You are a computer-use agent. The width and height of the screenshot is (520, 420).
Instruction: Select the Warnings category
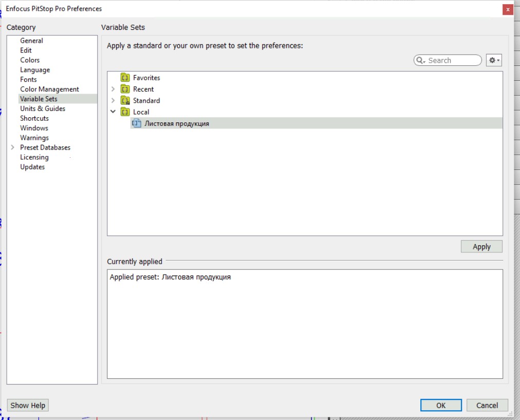coord(34,138)
